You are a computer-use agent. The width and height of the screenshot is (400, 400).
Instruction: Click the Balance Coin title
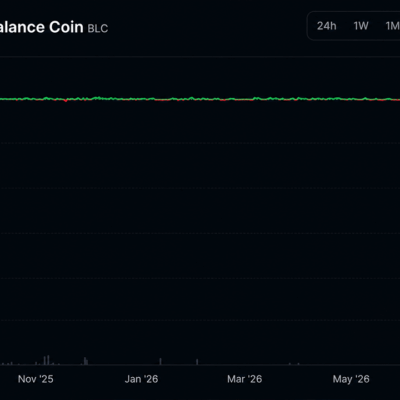tap(41, 27)
